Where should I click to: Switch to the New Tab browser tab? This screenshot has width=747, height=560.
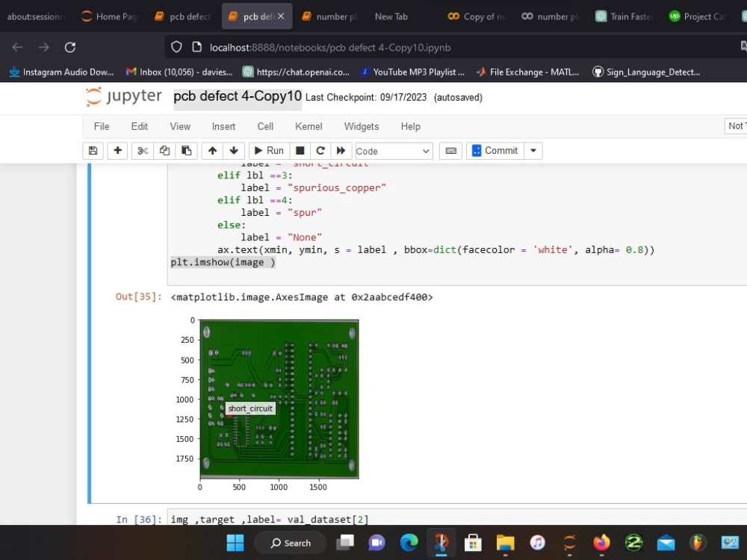pyautogui.click(x=391, y=16)
